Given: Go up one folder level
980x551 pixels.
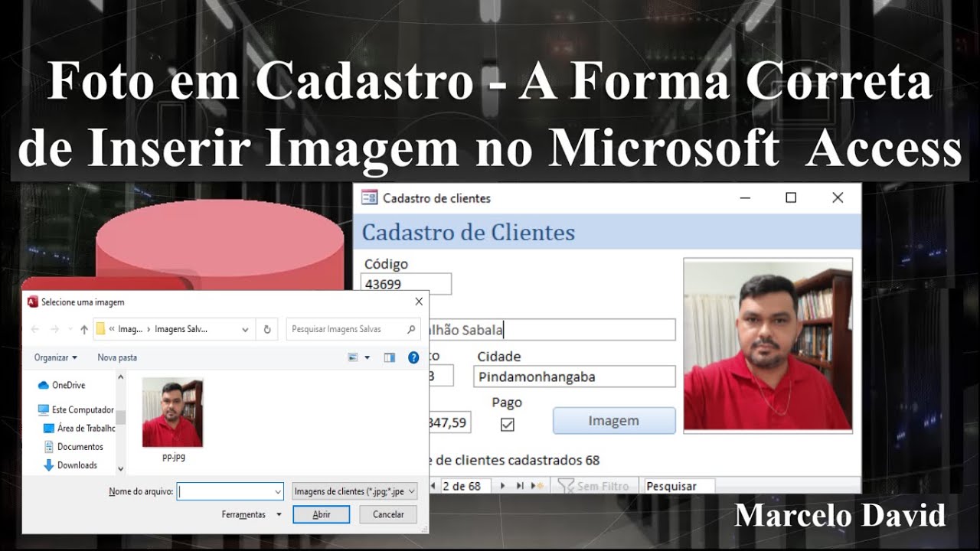Looking at the screenshot, I should click(83, 329).
